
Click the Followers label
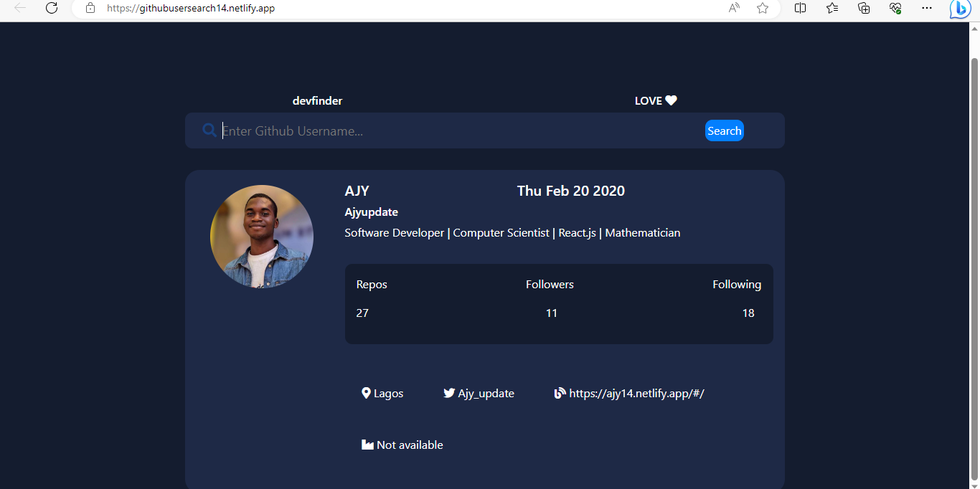pyautogui.click(x=550, y=285)
